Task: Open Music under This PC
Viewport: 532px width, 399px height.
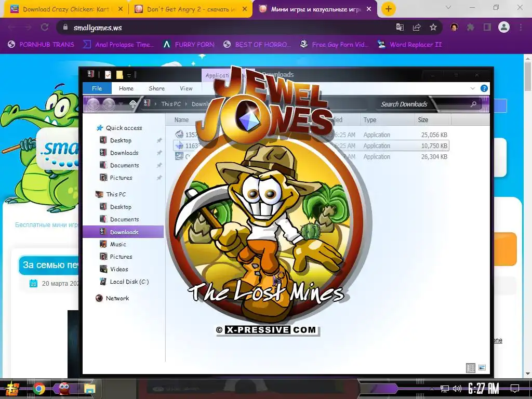Action: click(118, 244)
